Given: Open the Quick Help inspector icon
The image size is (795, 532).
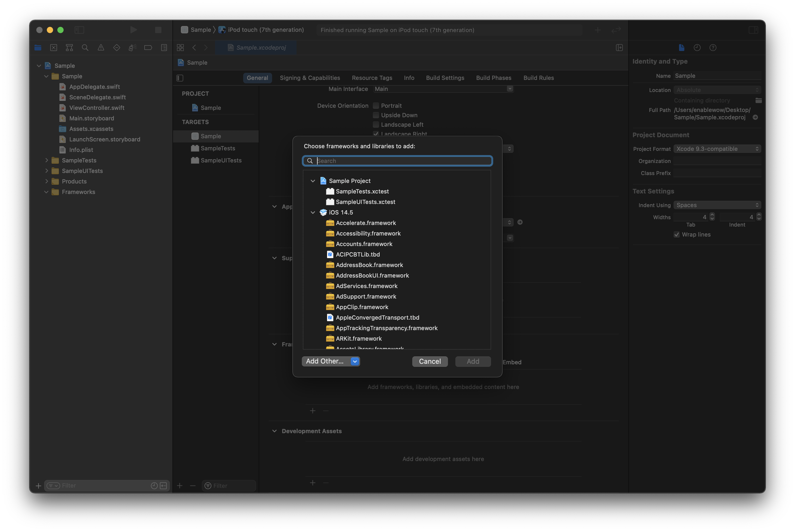Looking at the screenshot, I should 713,48.
